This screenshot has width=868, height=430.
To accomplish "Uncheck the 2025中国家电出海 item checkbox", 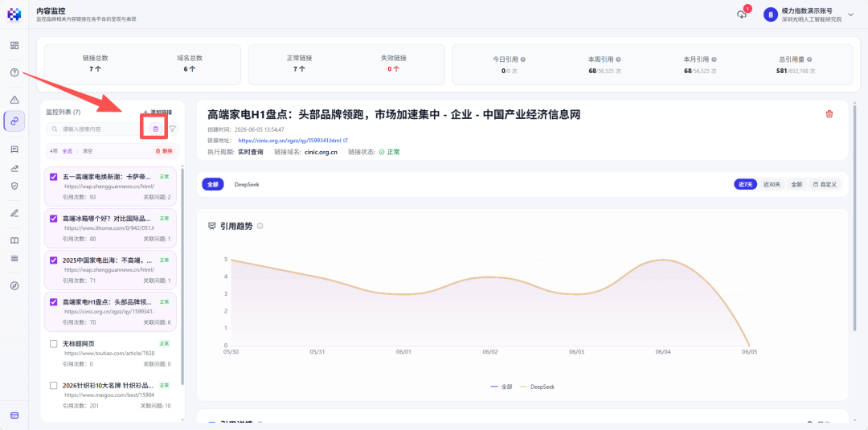I will (x=54, y=260).
